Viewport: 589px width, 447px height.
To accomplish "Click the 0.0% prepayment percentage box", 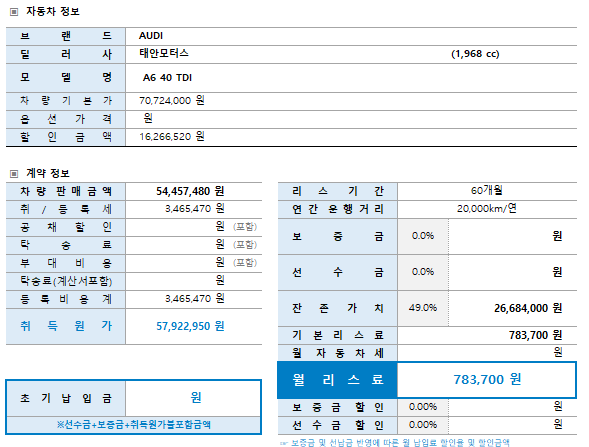I will point(423,272).
